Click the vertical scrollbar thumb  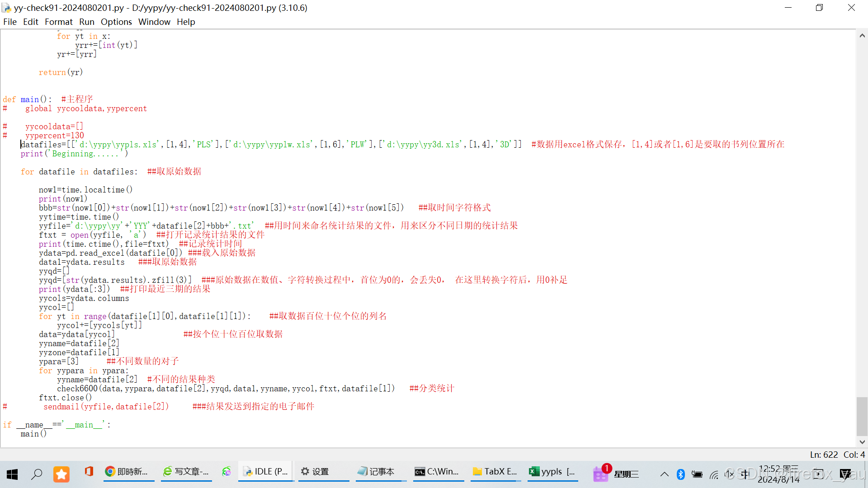pyautogui.click(x=862, y=416)
